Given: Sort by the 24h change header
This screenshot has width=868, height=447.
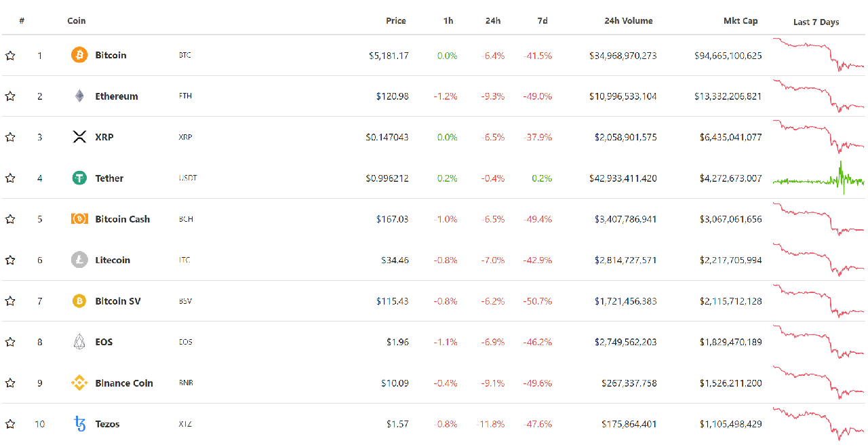Looking at the screenshot, I should 493,21.
